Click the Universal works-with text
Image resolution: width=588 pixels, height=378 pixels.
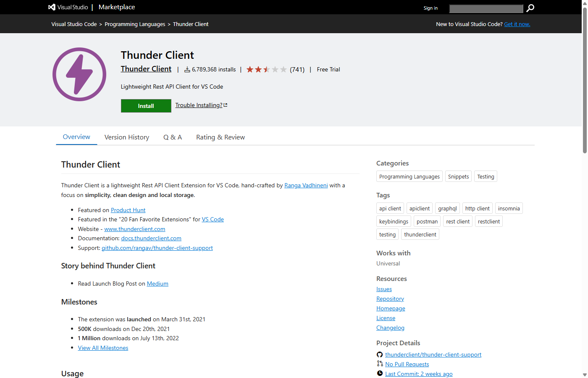pyautogui.click(x=388, y=263)
